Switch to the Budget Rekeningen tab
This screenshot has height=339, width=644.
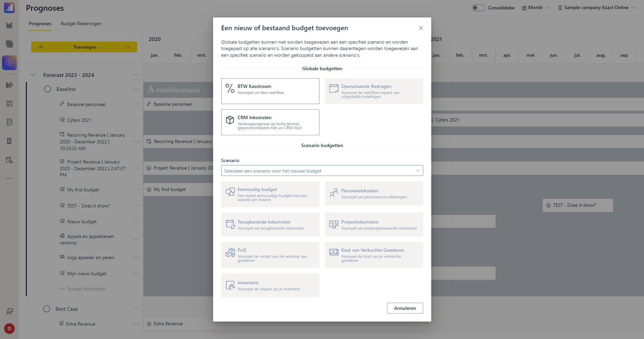click(81, 23)
